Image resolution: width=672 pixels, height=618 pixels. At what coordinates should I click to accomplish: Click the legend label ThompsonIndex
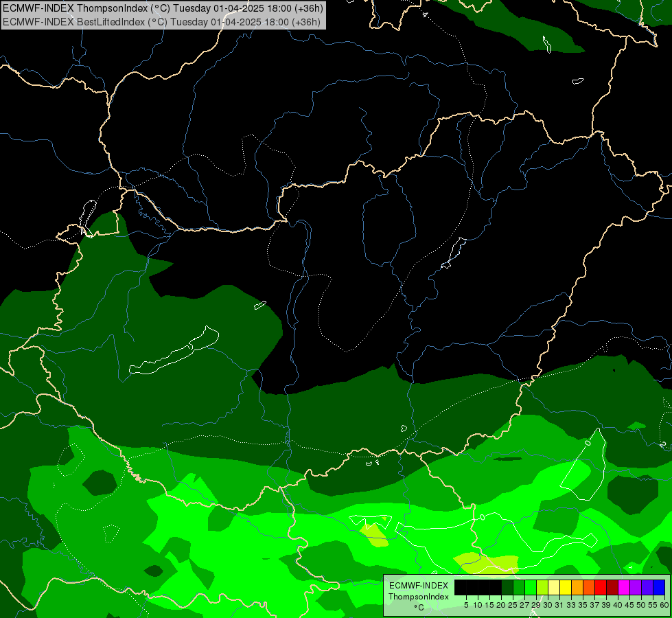pyautogui.click(x=418, y=597)
